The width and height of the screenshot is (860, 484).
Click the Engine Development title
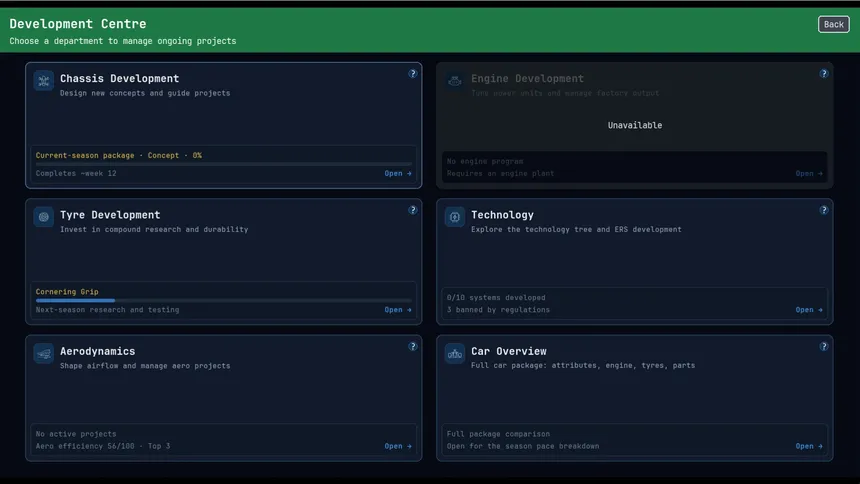(528, 78)
